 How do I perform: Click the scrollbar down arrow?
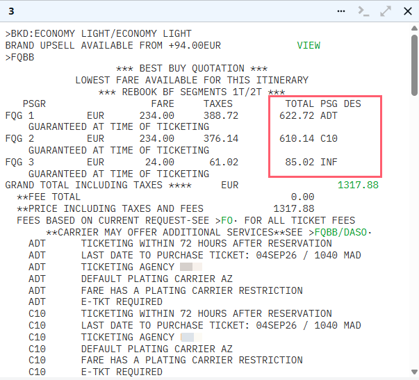(x=414, y=372)
